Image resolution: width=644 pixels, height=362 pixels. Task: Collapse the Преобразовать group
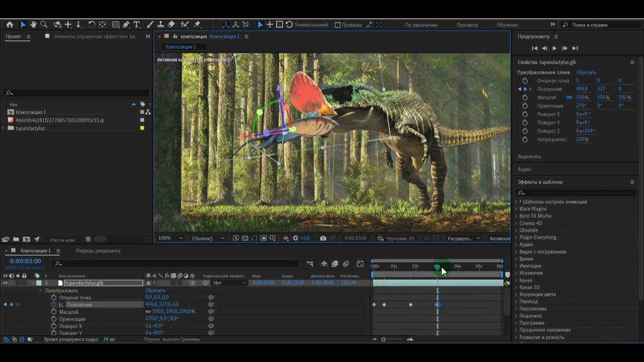point(40,291)
